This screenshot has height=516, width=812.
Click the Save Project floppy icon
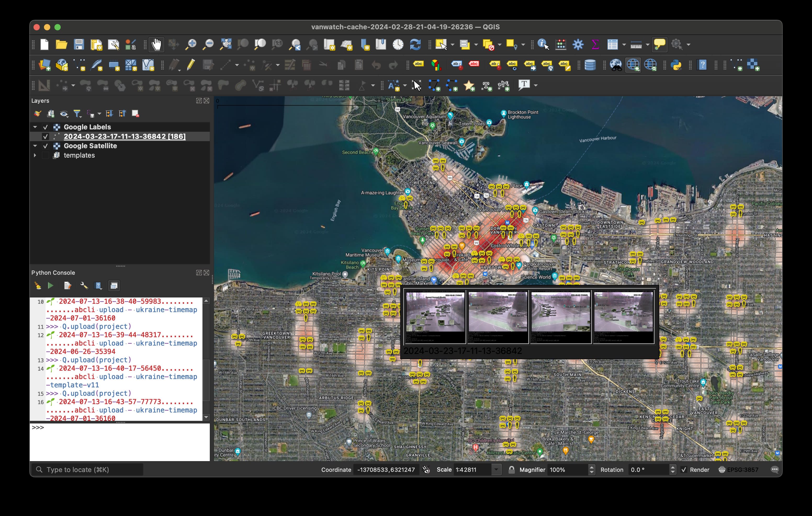pyautogui.click(x=79, y=44)
